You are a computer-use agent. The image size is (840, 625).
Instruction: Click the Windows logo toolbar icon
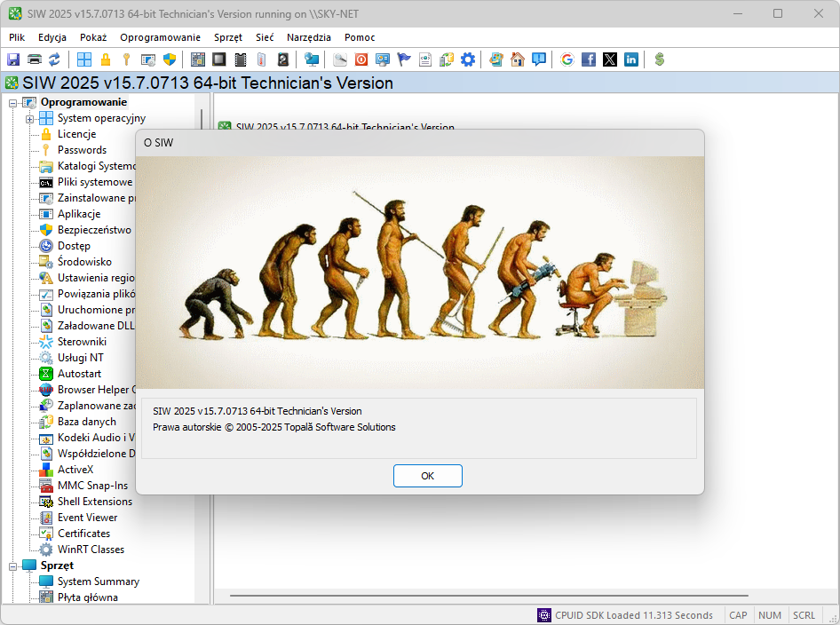(x=84, y=59)
